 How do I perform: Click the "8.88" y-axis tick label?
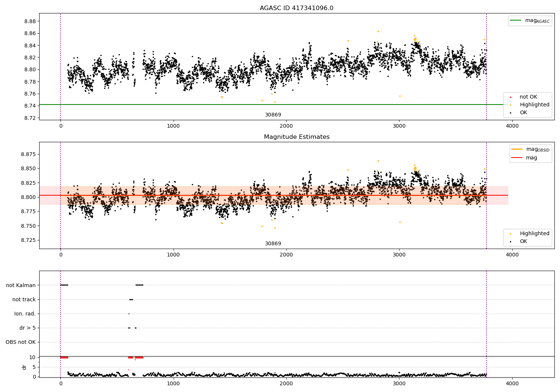(x=30, y=22)
